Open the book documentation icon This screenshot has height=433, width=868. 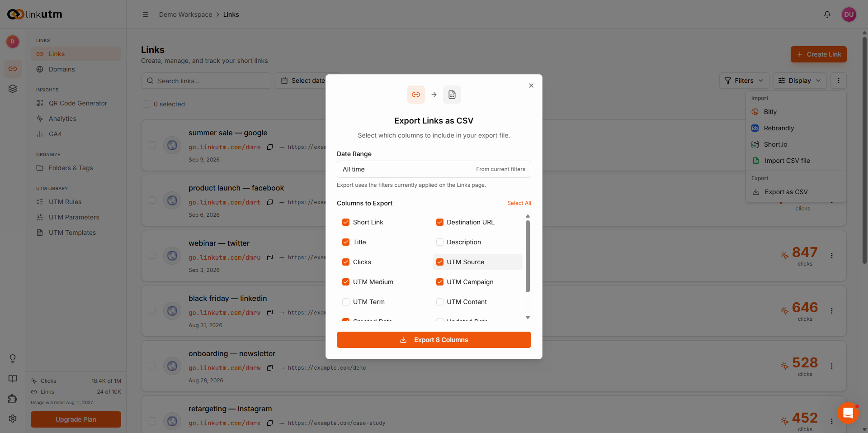pyautogui.click(x=13, y=379)
